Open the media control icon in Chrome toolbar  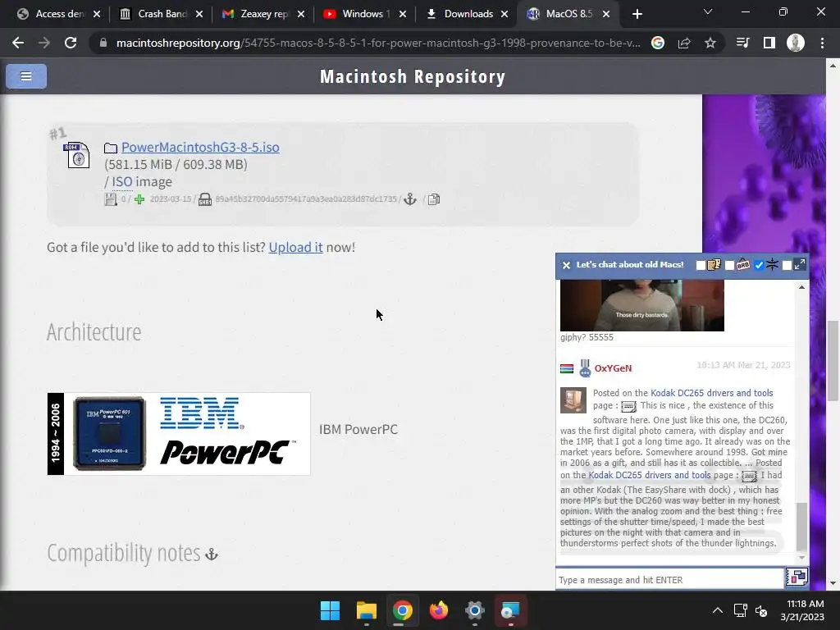point(742,43)
